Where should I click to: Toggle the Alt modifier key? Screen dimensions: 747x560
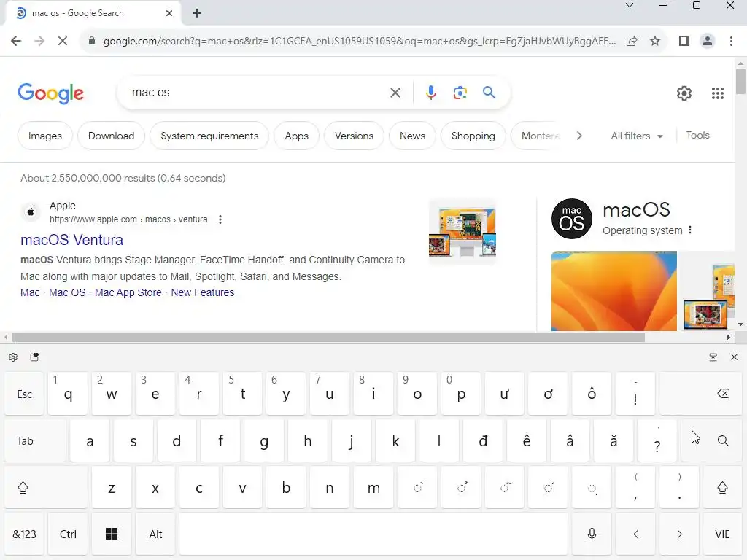pos(155,534)
